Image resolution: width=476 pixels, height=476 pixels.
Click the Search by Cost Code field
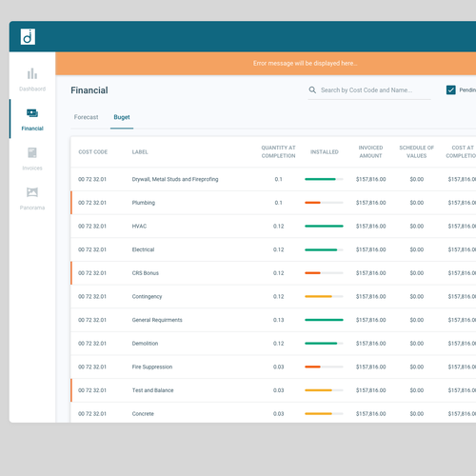[x=369, y=90]
